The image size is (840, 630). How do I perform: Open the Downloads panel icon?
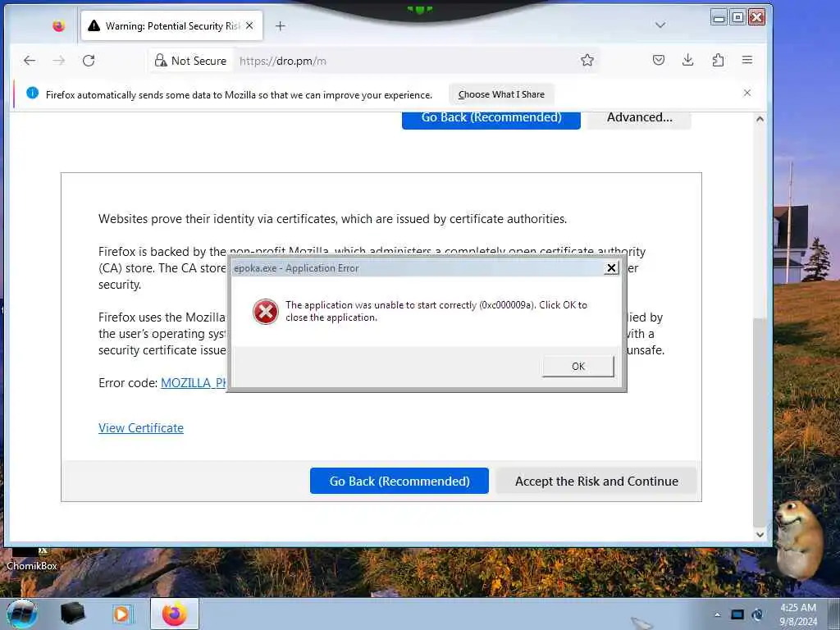688,60
